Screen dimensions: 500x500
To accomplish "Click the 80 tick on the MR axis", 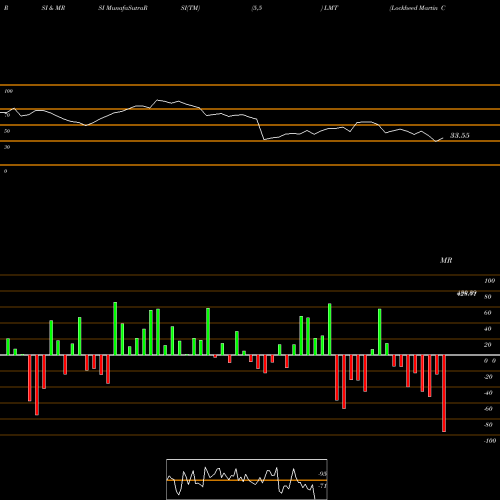I will 488,297.
